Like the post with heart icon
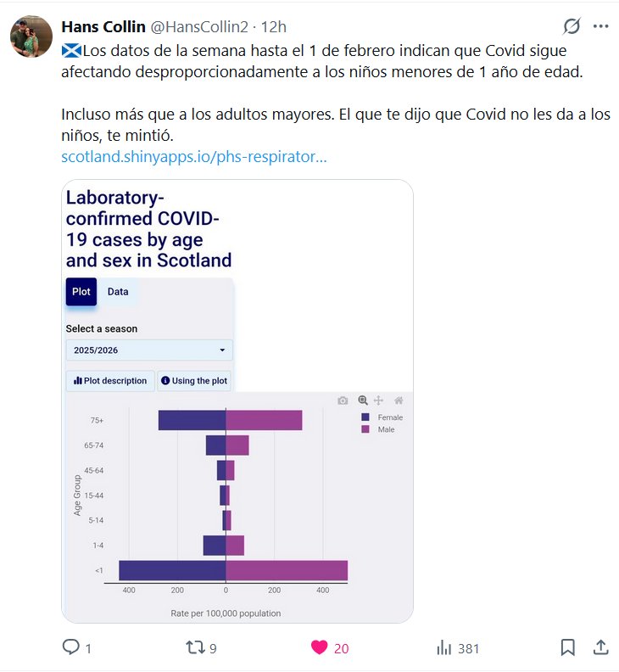Image resolution: width=619 pixels, height=672 pixels. pyautogui.click(x=319, y=647)
